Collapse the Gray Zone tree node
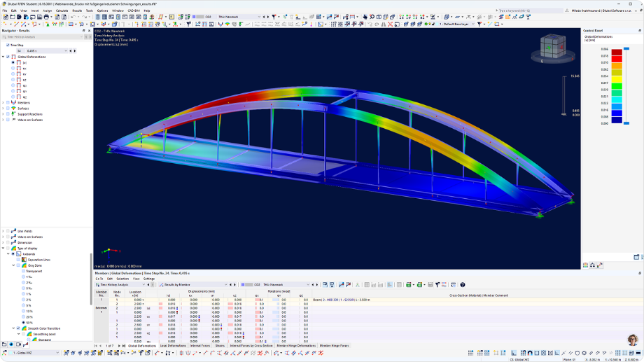Image resolution: width=644 pixels, height=362 pixels. point(13,265)
